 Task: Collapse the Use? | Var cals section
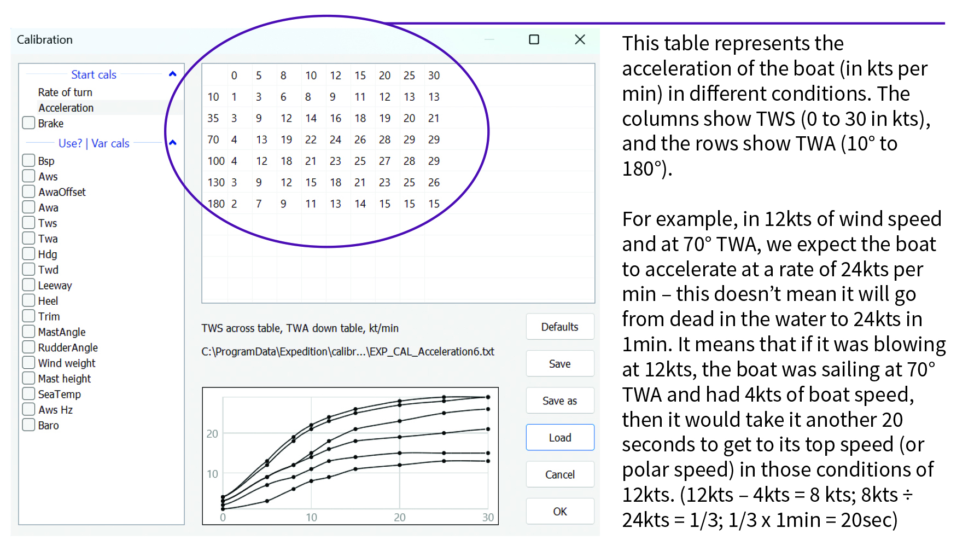point(173,143)
